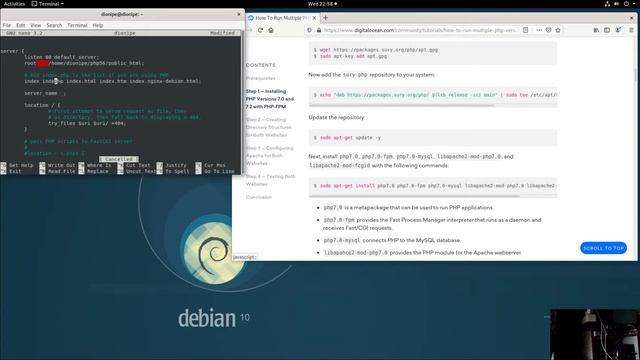This screenshot has width=640, height=360.
Task: Open the Activities overview
Action: pyautogui.click(x=14, y=4)
